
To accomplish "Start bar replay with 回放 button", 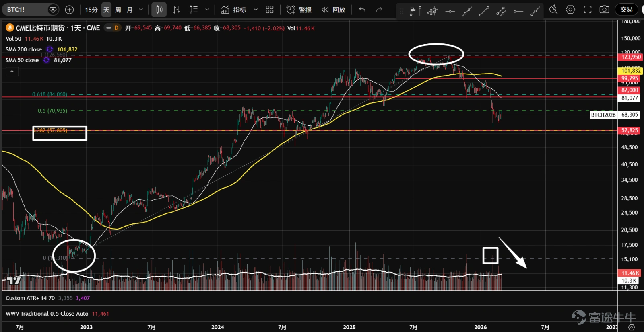I will 334,10.
